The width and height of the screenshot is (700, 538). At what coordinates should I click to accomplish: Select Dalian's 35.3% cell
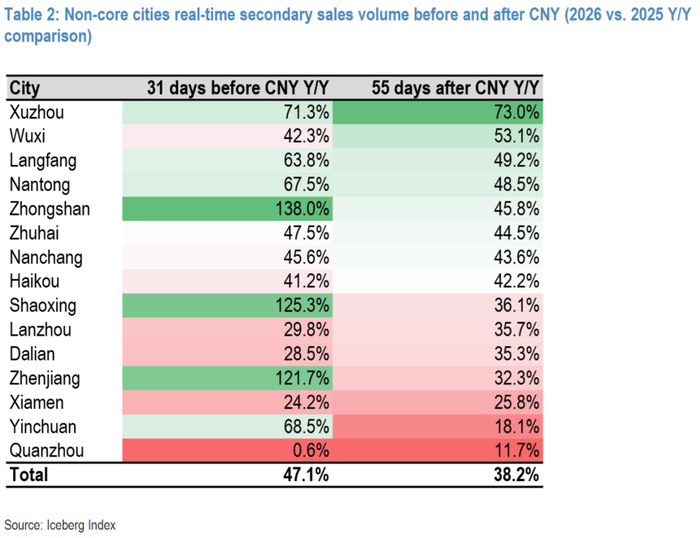click(516, 354)
